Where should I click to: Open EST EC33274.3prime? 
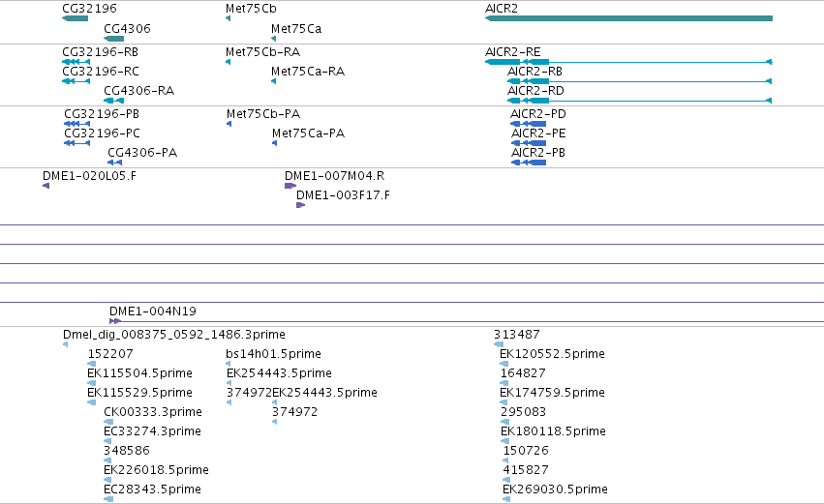152,431
